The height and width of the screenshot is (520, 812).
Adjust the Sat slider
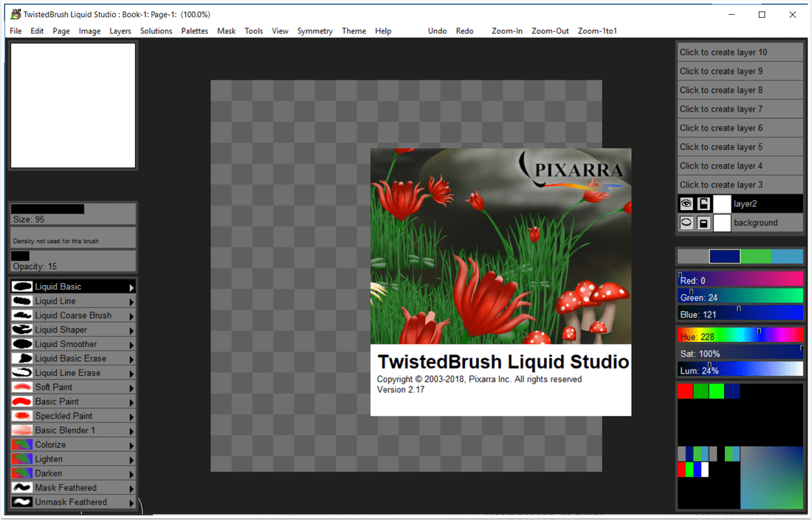(x=740, y=353)
